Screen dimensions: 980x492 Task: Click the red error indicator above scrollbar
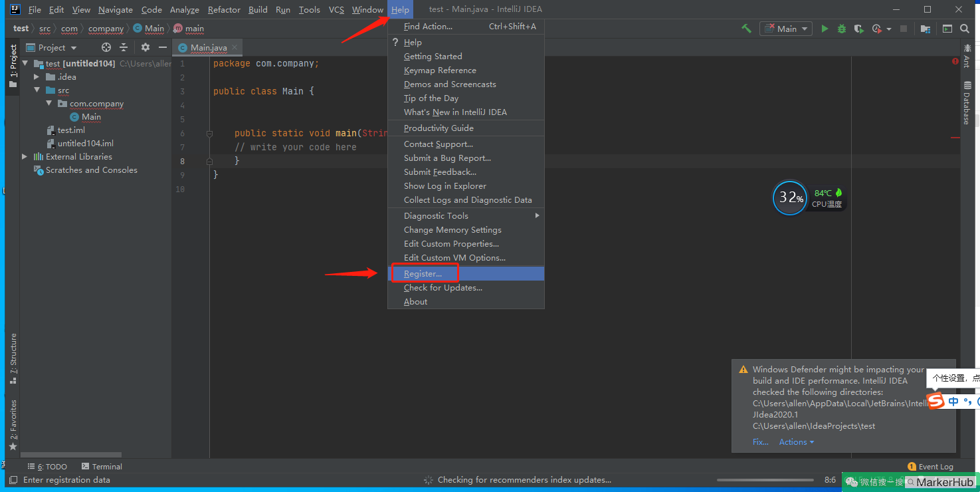[x=955, y=61]
